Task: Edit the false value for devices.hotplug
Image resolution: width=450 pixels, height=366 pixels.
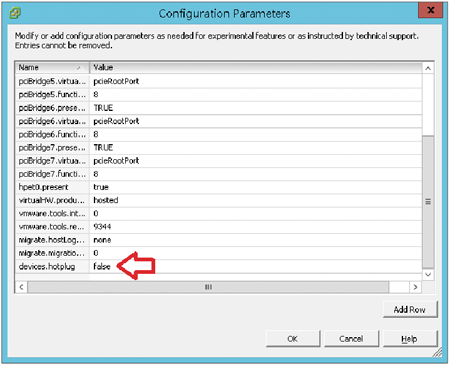Action: click(x=102, y=266)
